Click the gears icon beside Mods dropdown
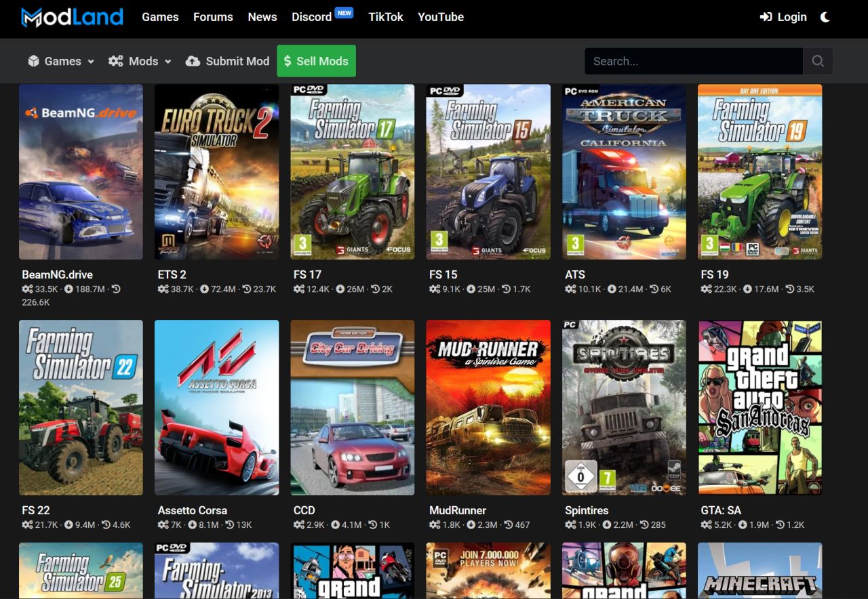The height and width of the screenshot is (599, 868). (115, 61)
